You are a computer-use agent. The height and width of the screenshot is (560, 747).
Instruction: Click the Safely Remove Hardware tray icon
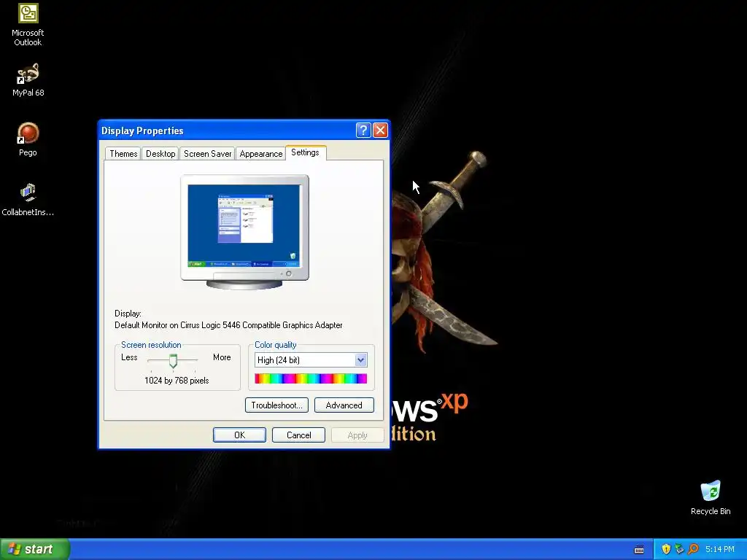tap(679, 549)
